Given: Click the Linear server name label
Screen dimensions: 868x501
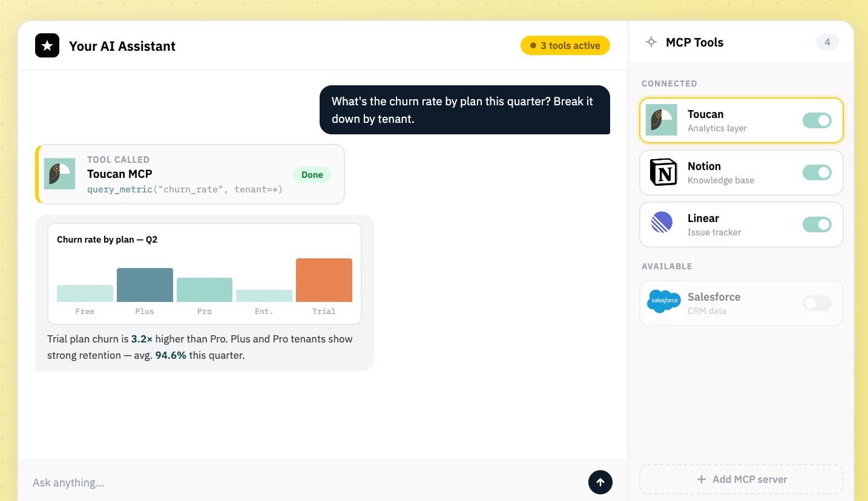Looking at the screenshot, I should point(703,218).
